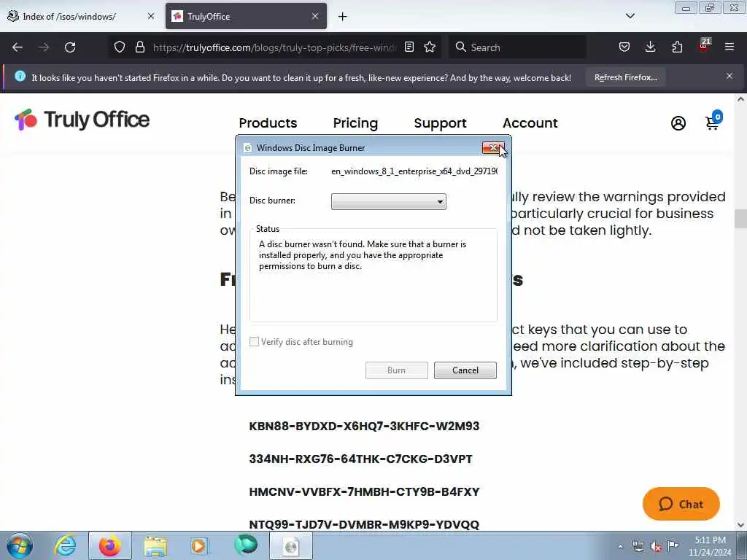Open the orange Chat button
Screen dimensions: 747x560
681,504
